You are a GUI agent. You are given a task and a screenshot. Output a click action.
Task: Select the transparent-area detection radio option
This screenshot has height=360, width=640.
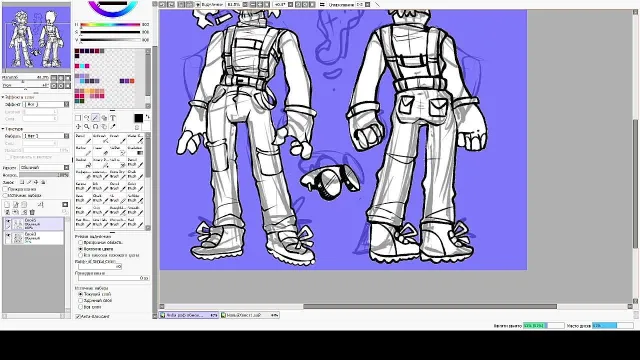pyautogui.click(x=80, y=242)
